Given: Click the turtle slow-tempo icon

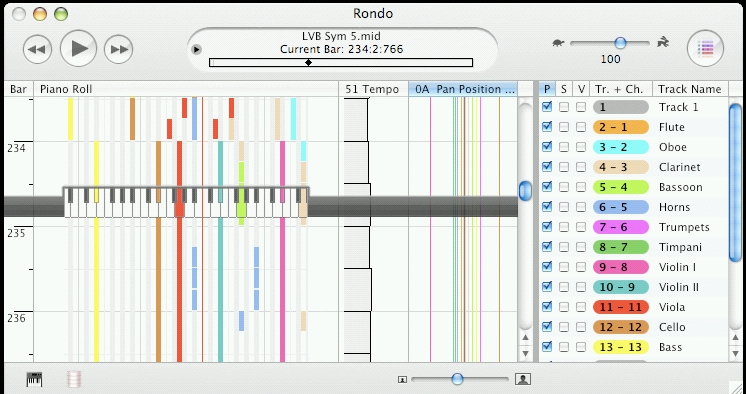Looking at the screenshot, I should pyautogui.click(x=559, y=43).
